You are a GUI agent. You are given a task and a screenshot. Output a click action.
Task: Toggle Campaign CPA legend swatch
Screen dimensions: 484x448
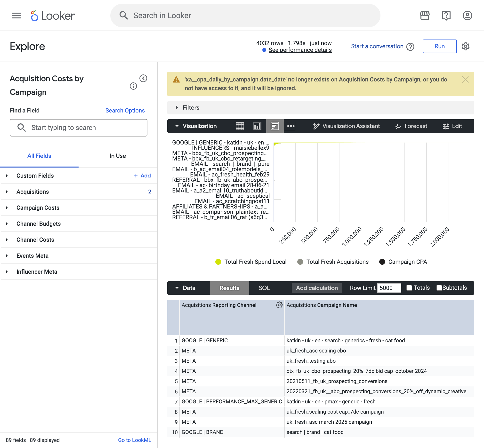382,262
